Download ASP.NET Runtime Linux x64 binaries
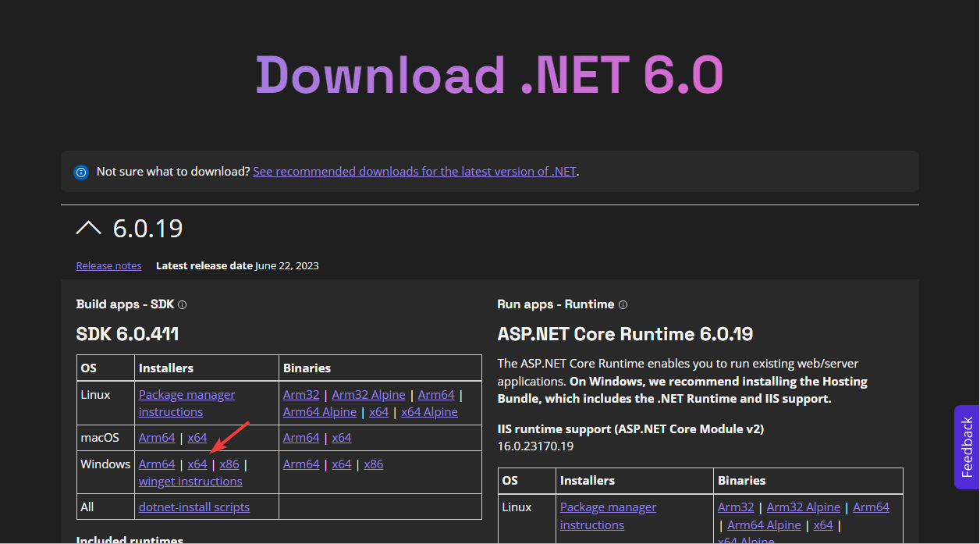This screenshot has width=980, height=544. click(x=823, y=525)
